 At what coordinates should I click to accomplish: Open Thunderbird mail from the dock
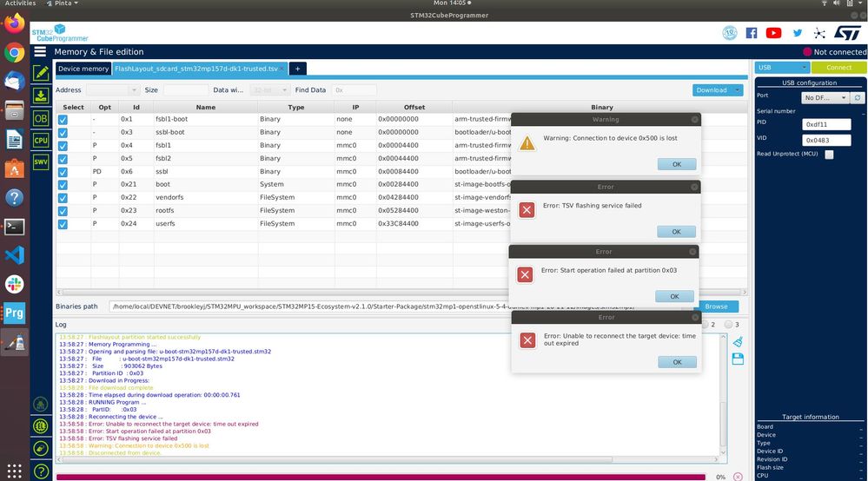[x=15, y=82]
